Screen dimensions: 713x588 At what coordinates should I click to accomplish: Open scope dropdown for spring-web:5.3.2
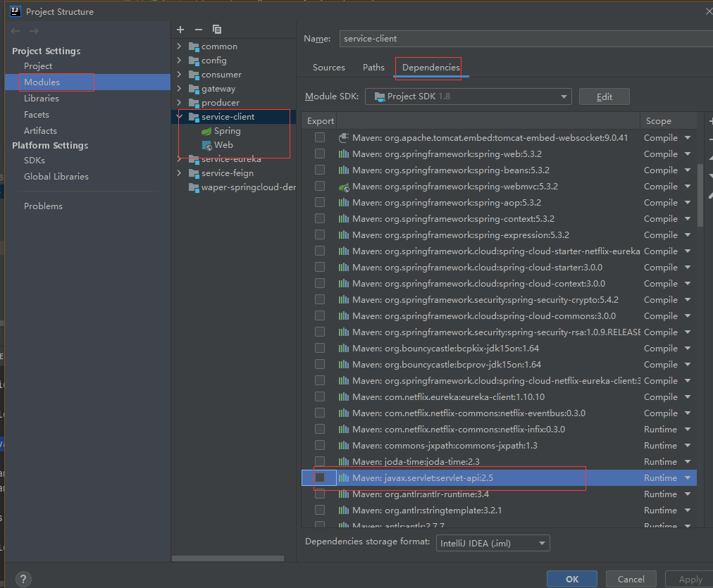coord(688,154)
